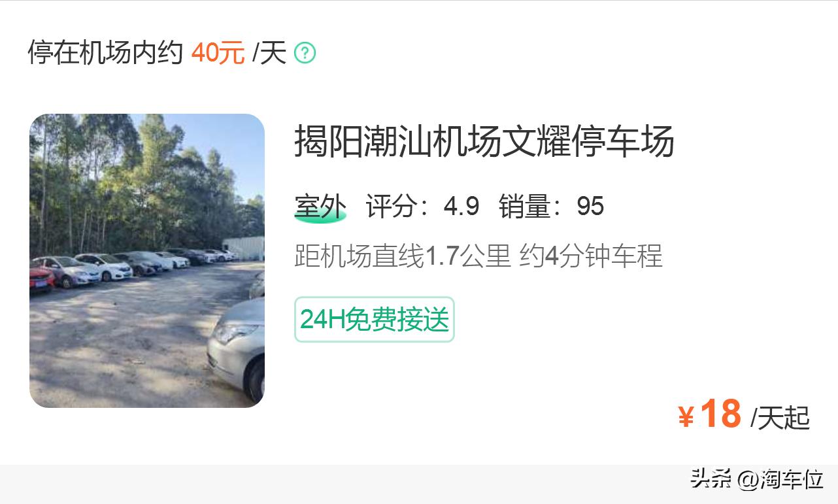Screen dimensions: 838x504
Task: Click the 约4分钟车程 drive time text
Action: point(591,256)
